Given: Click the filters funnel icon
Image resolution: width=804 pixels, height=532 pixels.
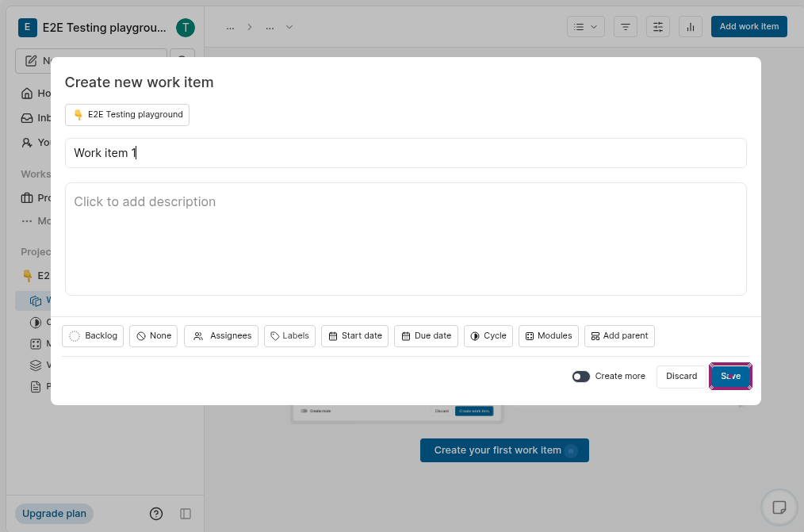Looking at the screenshot, I should 626,27.
